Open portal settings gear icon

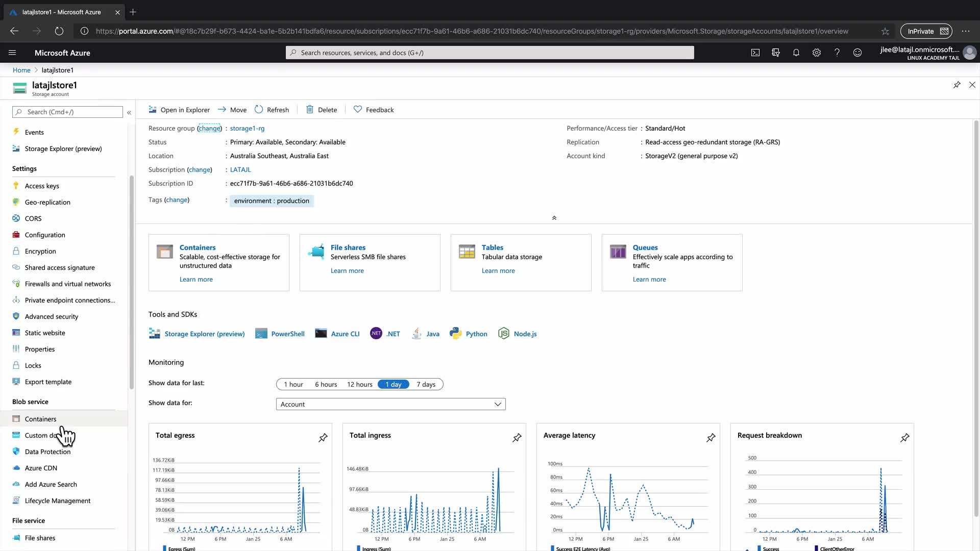(x=817, y=53)
